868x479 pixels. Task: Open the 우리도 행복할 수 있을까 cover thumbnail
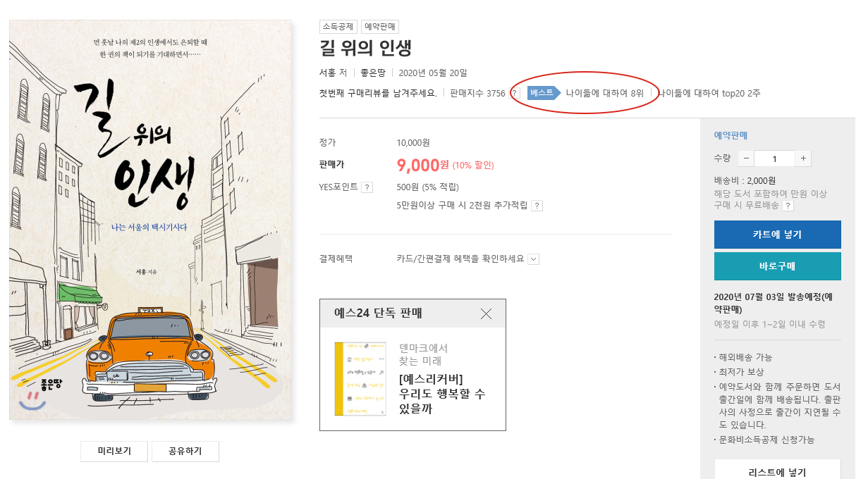pyautogui.click(x=360, y=379)
